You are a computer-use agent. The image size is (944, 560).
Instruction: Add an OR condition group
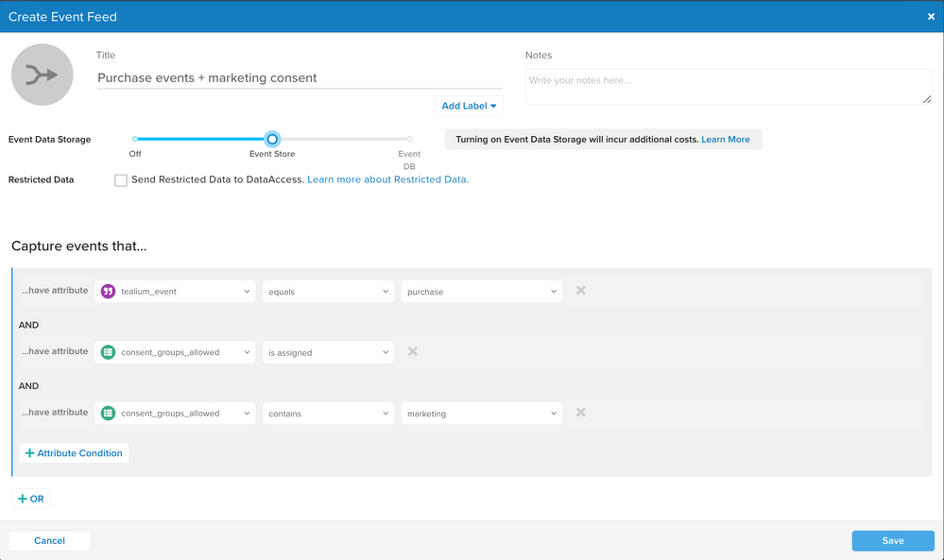click(x=31, y=499)
